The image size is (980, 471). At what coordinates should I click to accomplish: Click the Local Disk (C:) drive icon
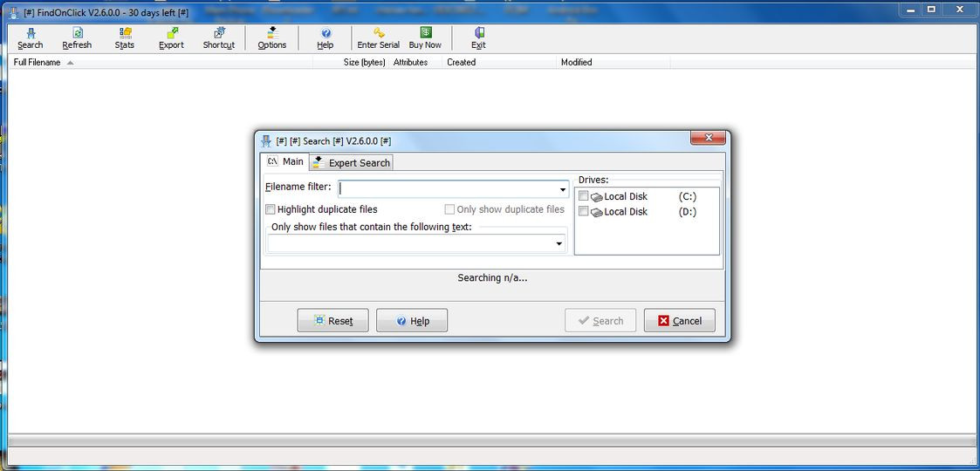tap(596, 197)
